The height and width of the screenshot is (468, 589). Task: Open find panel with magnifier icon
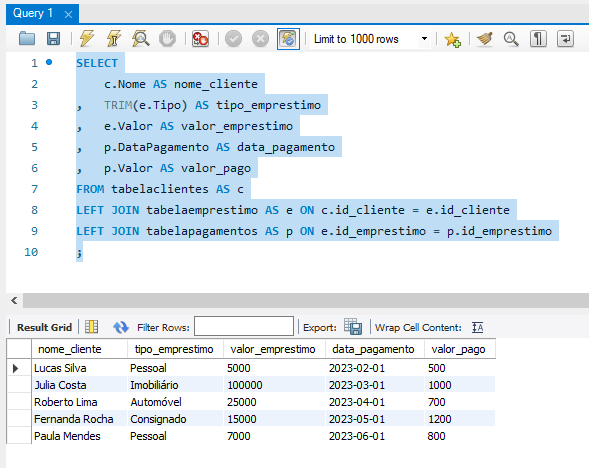tap(511, 39)
